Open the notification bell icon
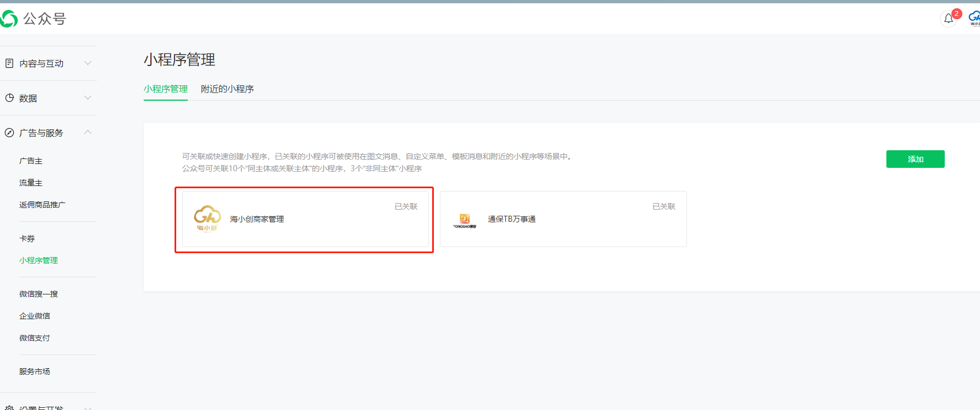The height and width of the screenshot is (410, 980). click(x=948, y=19)
